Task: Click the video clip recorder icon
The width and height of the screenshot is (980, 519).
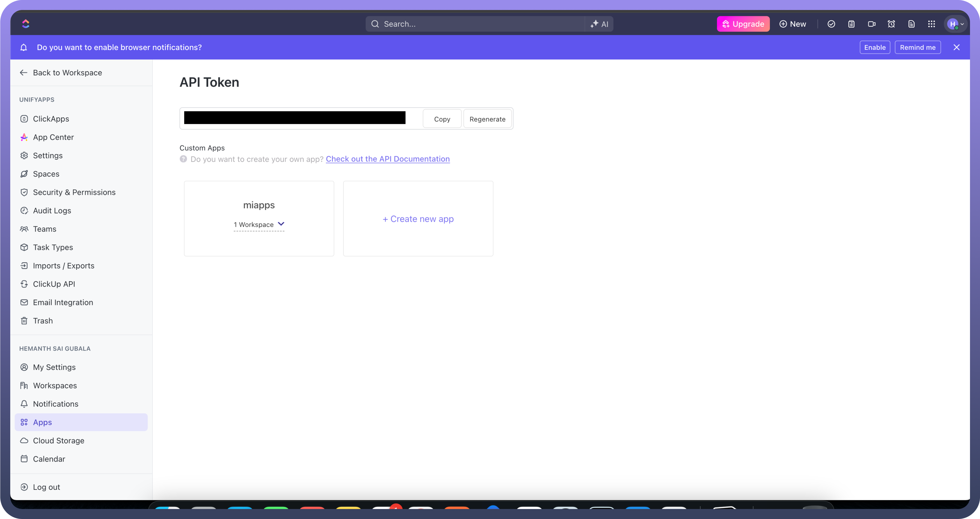Action: (x=872, y=24)
